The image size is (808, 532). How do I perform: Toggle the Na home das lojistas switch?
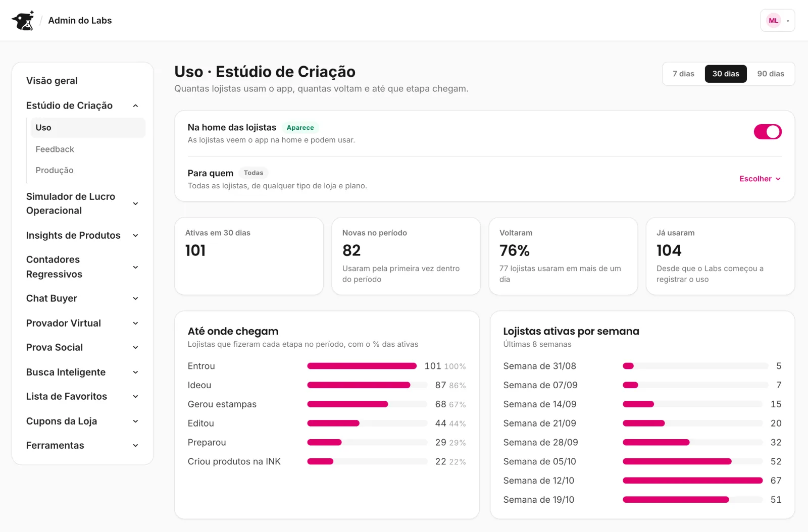point(768,132)
